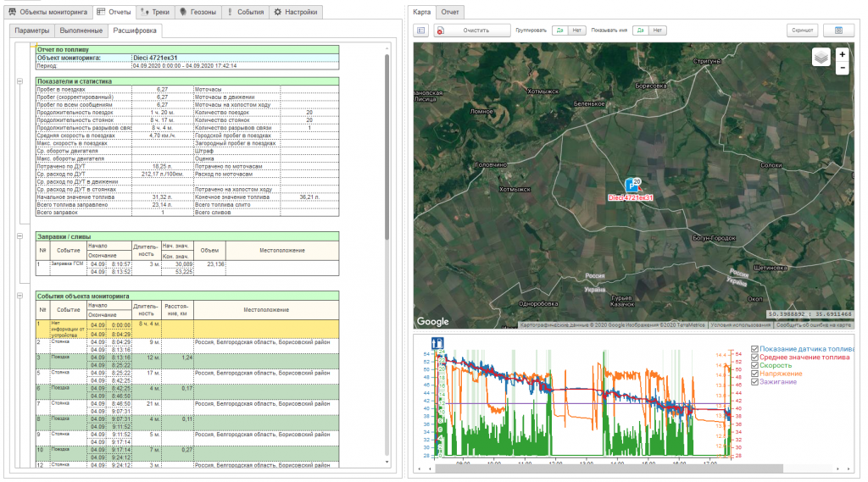Toggle the object list panel icon left of Очистить
This screenshot has width=868, height=482.
[x=421, y=30]
